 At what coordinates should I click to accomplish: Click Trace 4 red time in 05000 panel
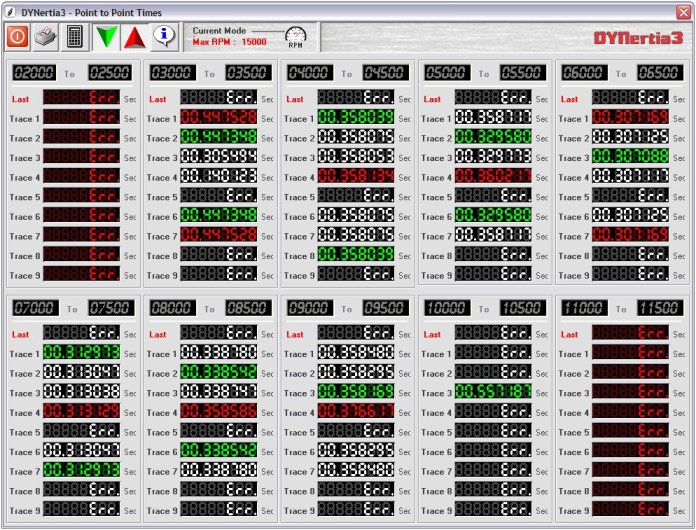(492, 177)
